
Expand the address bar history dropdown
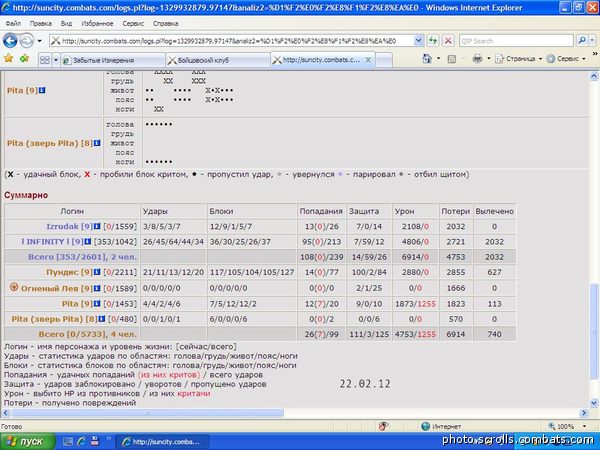coord(419,40)
